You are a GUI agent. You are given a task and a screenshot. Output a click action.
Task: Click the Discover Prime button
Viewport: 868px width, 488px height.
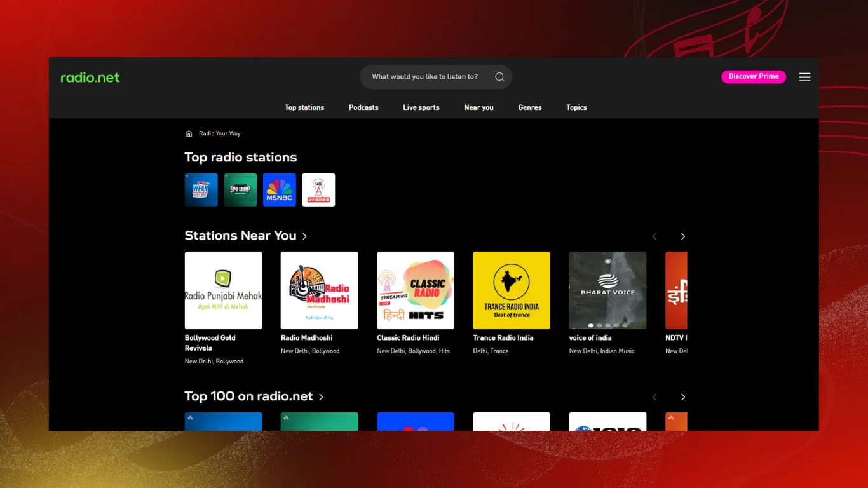pos(754,77)
